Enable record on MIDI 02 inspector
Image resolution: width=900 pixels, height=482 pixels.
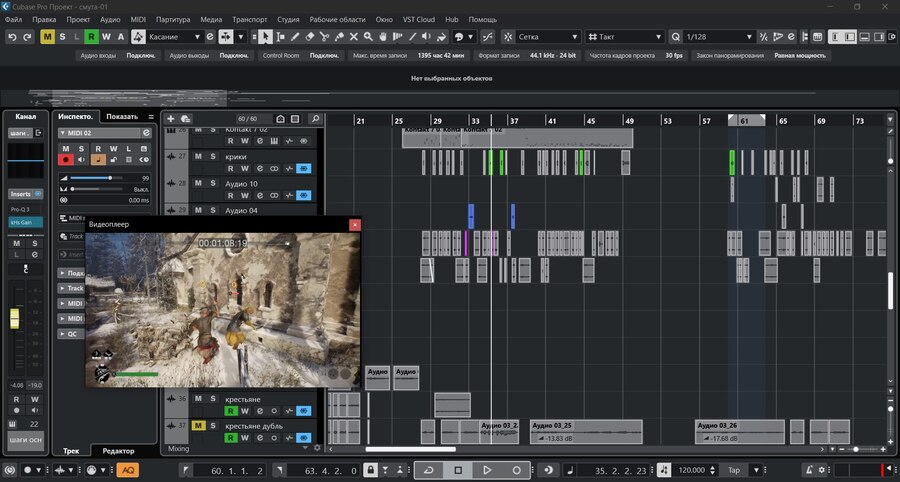[x=66, y=159]
